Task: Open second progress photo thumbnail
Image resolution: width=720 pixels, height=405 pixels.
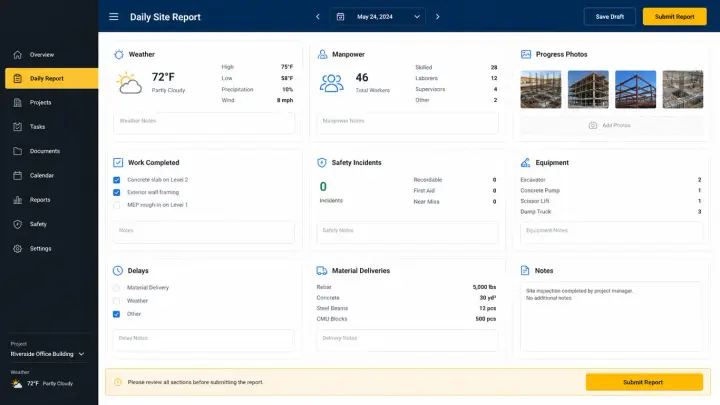Action: pyautogui.click(x=588, y=89)
